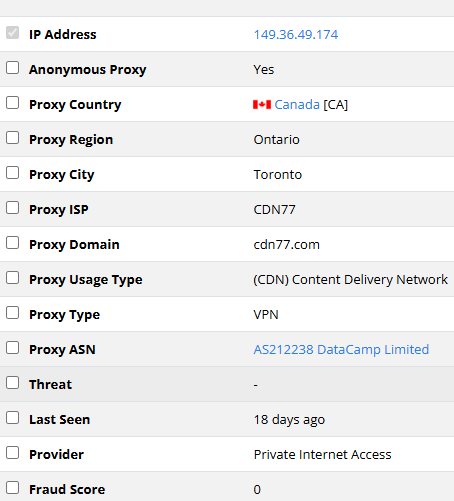This screenshot has height=501, width=454.
Task: Click the disabled IP Address checkbox
Action: [13, 33]
